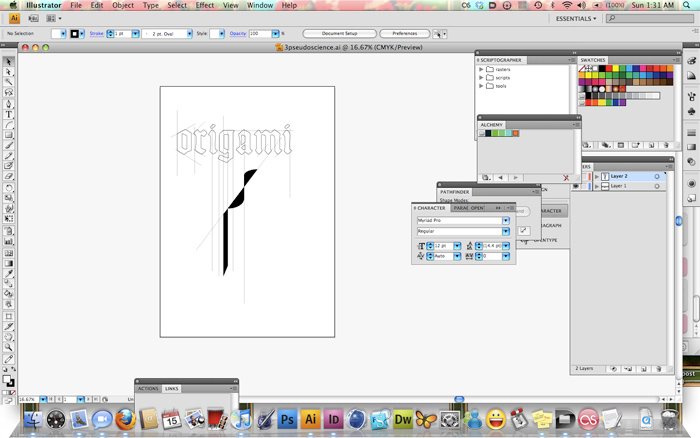This screenshot has width=700, height=438.
Task: Pick the black swatch in Swatches panel
Action: tap(602, 68)
